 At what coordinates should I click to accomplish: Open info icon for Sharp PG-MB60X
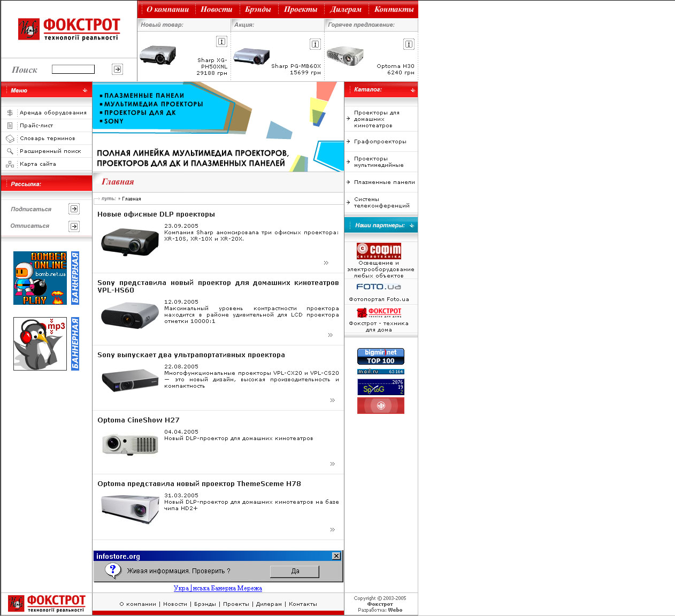[315, 44]
